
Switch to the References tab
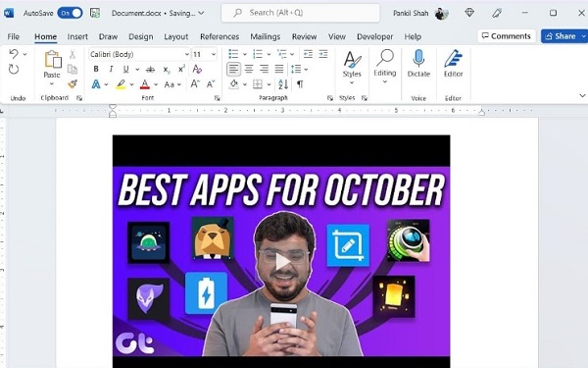coord(220,37)
